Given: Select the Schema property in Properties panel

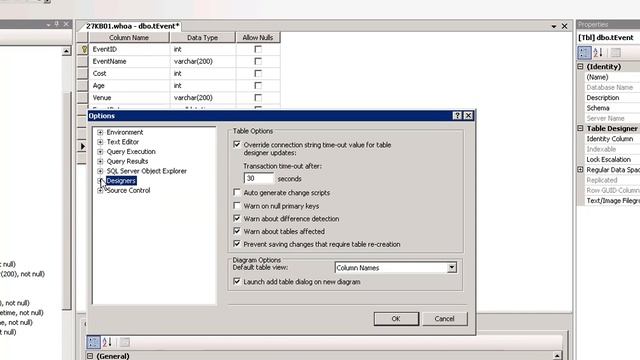Looking at the screenshot, I should 598,108.
